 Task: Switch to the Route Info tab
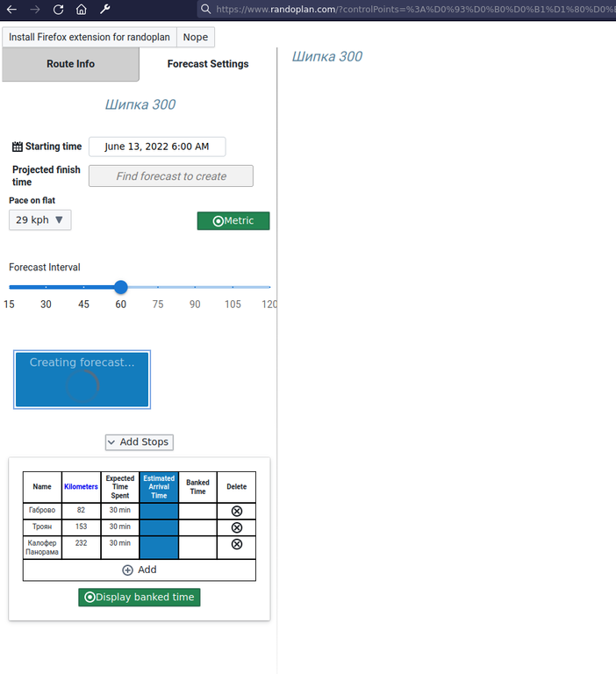(70, 64)
